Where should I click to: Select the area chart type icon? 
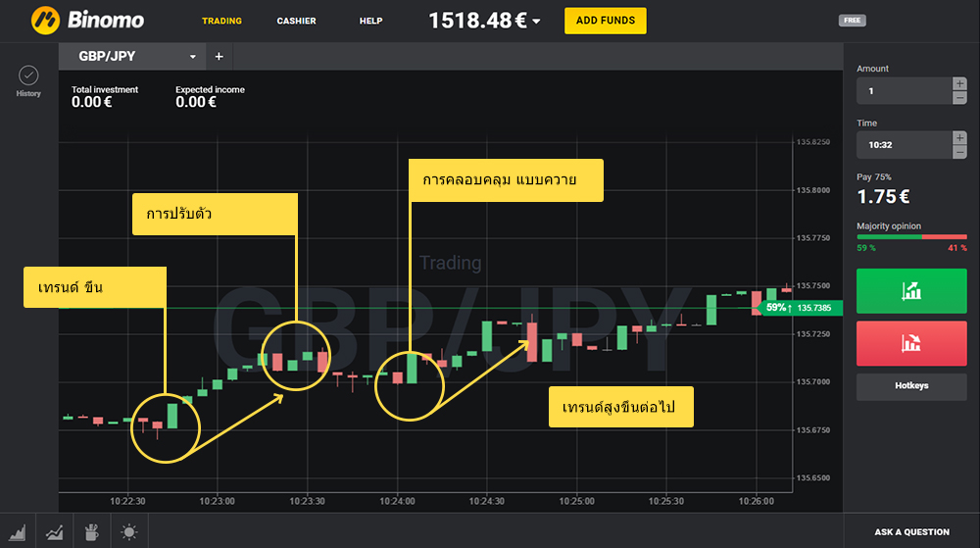tap(19, 532)
